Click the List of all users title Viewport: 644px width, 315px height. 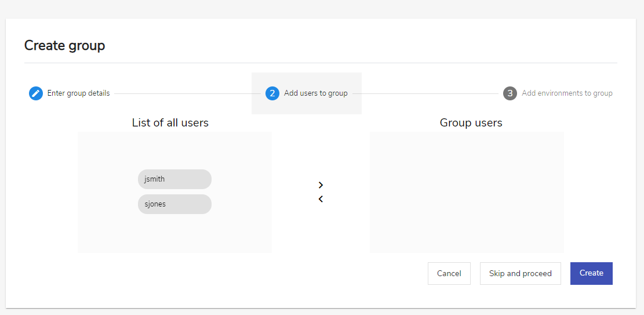click(170, 122)
